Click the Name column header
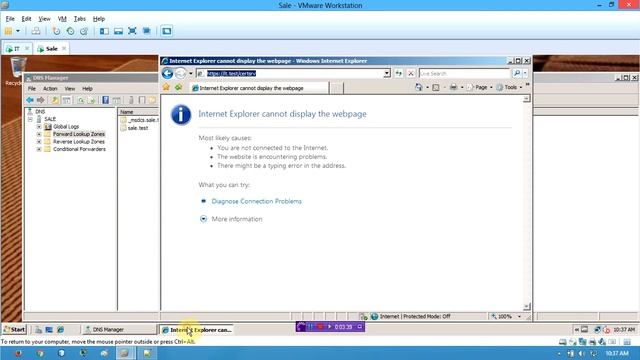Image resolution: width=640 pixels, height=360 pixels. [138, 112]
